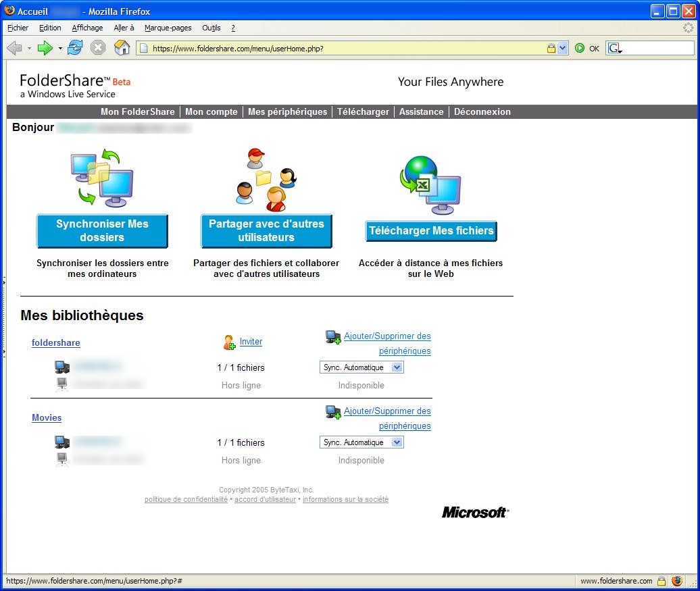Screen dimensions: 700x591
Task: Open the Movies library link
Action: pyautogui.click(x=47, y=418)
